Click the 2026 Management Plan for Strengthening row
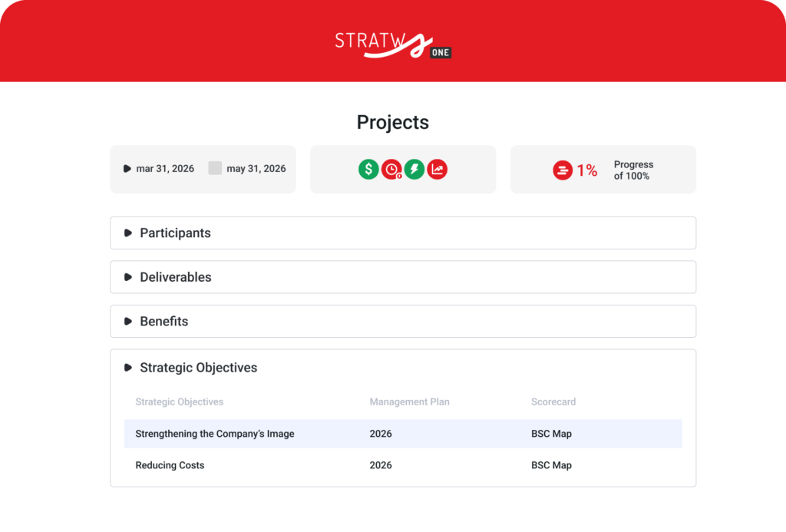786x532 pixels. (x=381, y=433)
